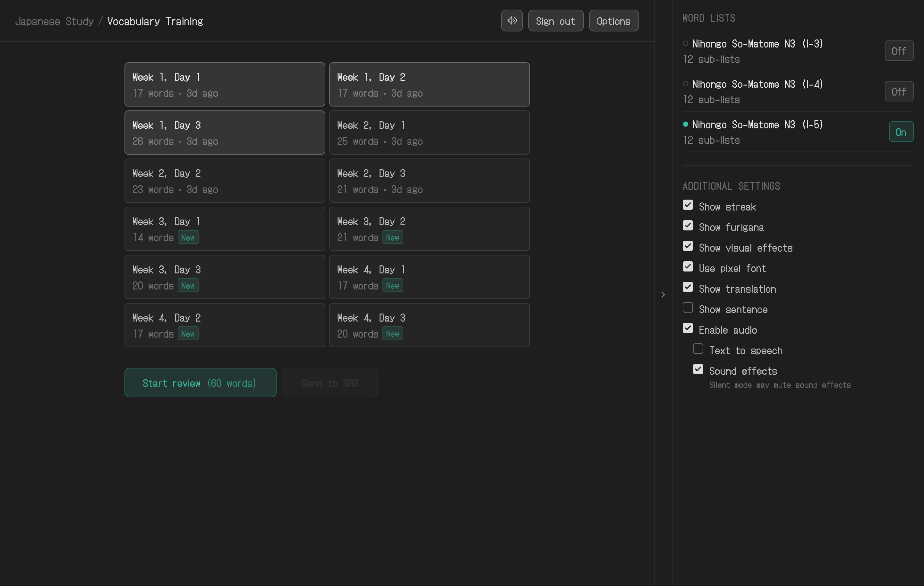924x586 pixels.
Task: Go to Japanese Study breadcrumb
Action: coord(55,21)
